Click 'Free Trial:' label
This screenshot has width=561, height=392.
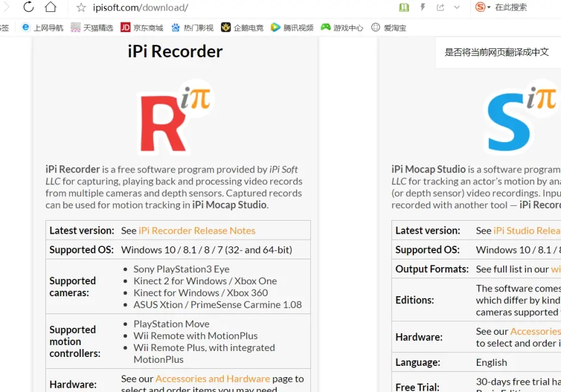click(417, 387)
